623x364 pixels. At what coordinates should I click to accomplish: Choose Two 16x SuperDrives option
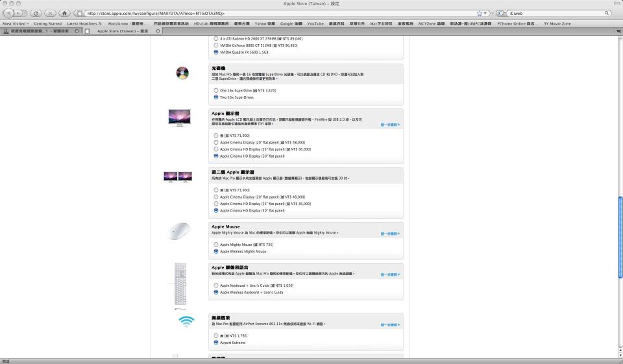click(x=215, y=97)
